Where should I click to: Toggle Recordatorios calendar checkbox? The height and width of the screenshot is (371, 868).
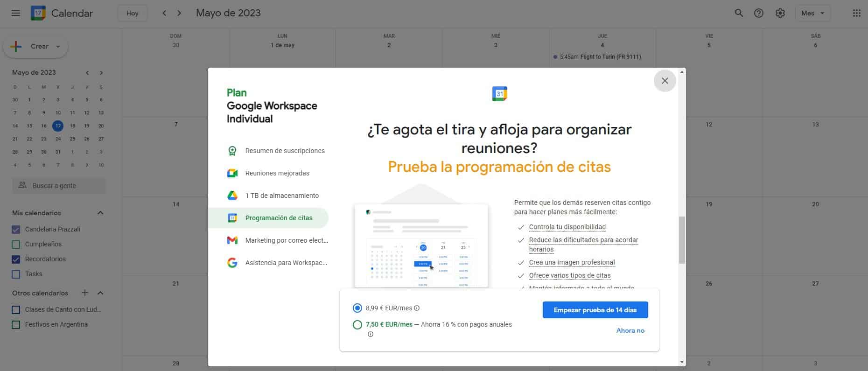pos(16,259)
